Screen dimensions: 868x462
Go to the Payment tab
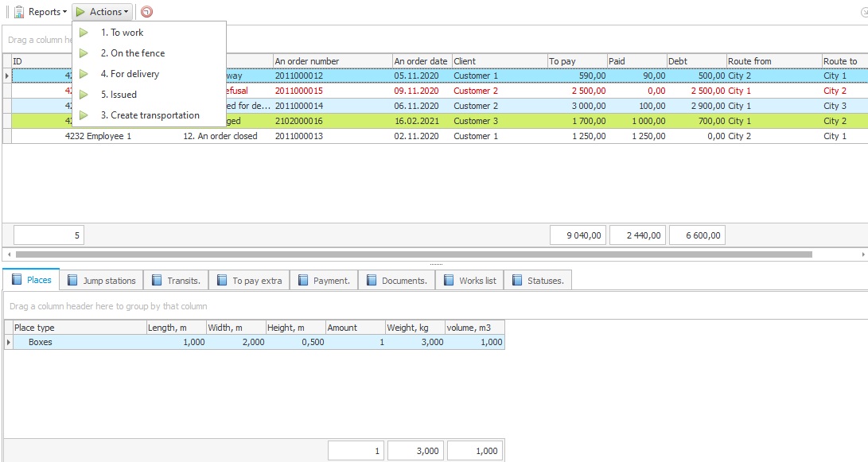(324, 280)
